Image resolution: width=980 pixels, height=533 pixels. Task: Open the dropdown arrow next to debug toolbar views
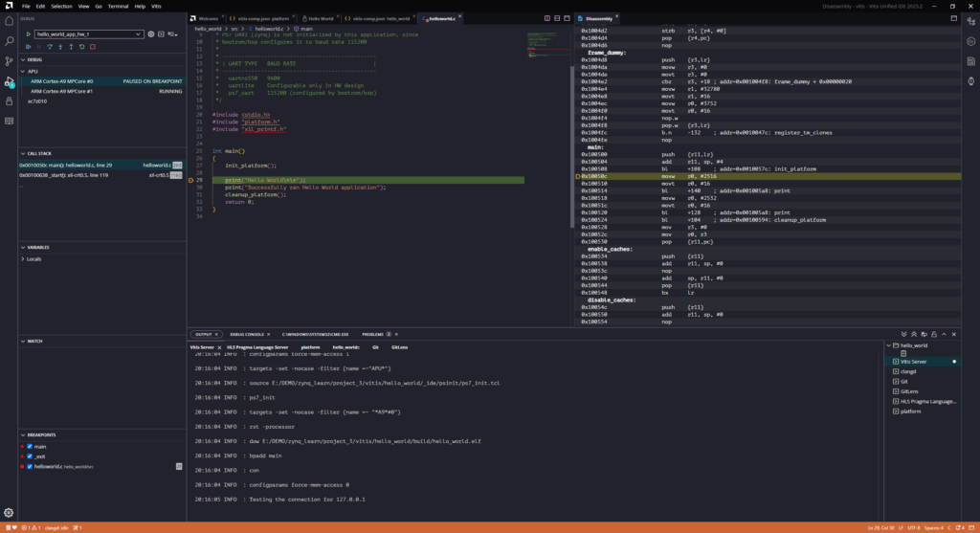coord(172,34)
